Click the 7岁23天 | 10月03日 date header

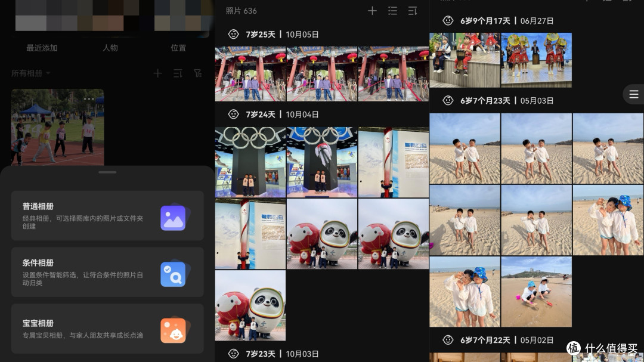[282, 354]
